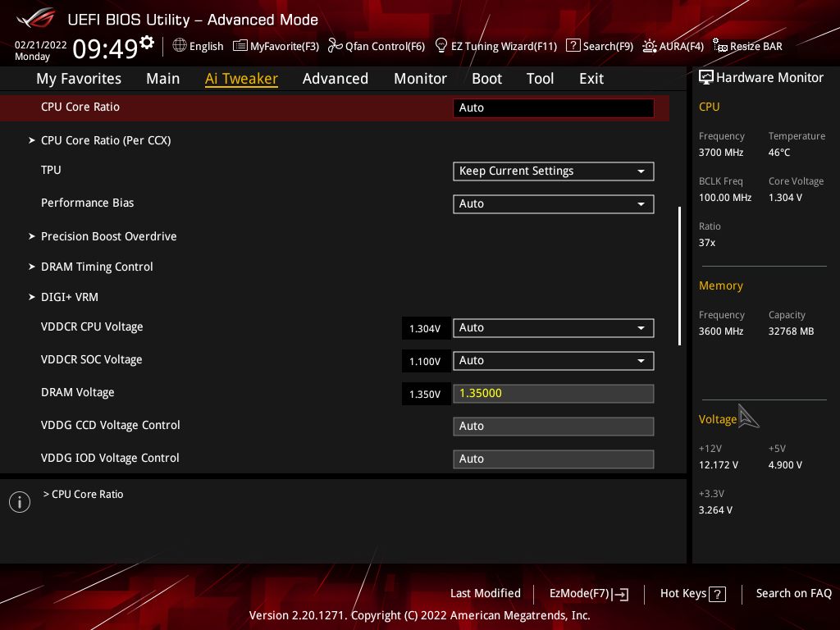
Task: Open Search on FAQ link
Action: (x=794, y=594)
